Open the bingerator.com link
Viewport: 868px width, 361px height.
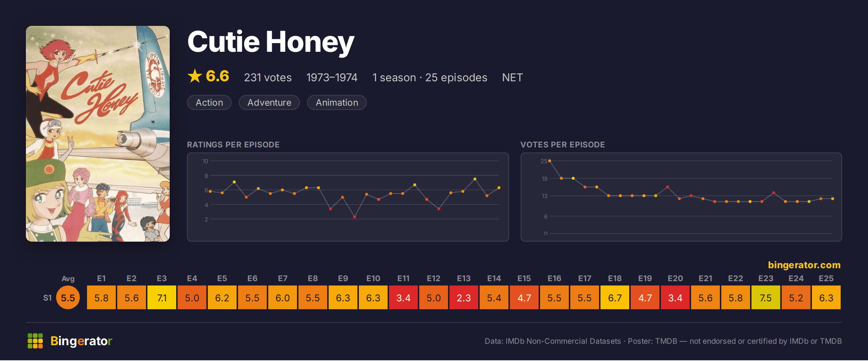804,265
